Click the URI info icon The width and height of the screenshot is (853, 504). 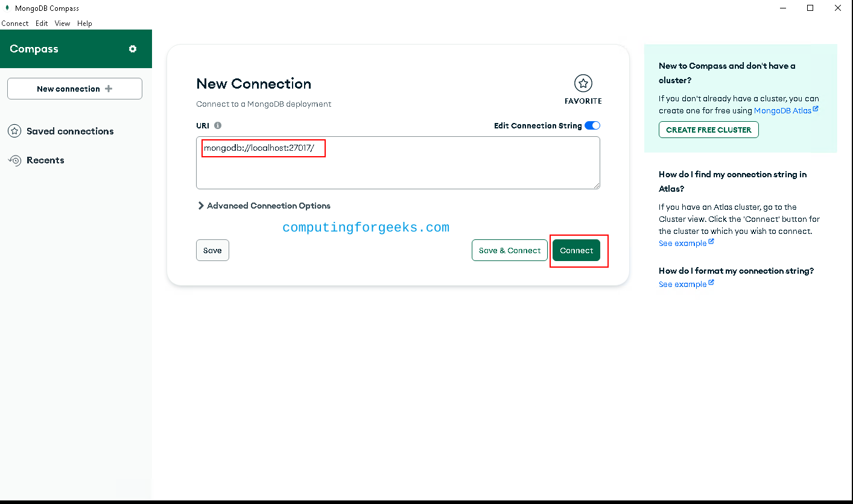point(218,125)
